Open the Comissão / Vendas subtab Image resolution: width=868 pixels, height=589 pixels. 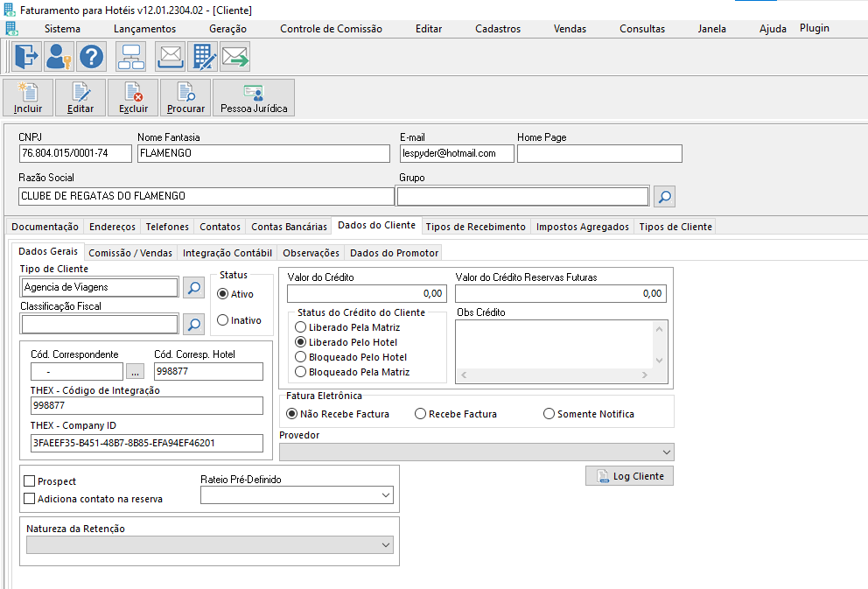pos(130,253)
